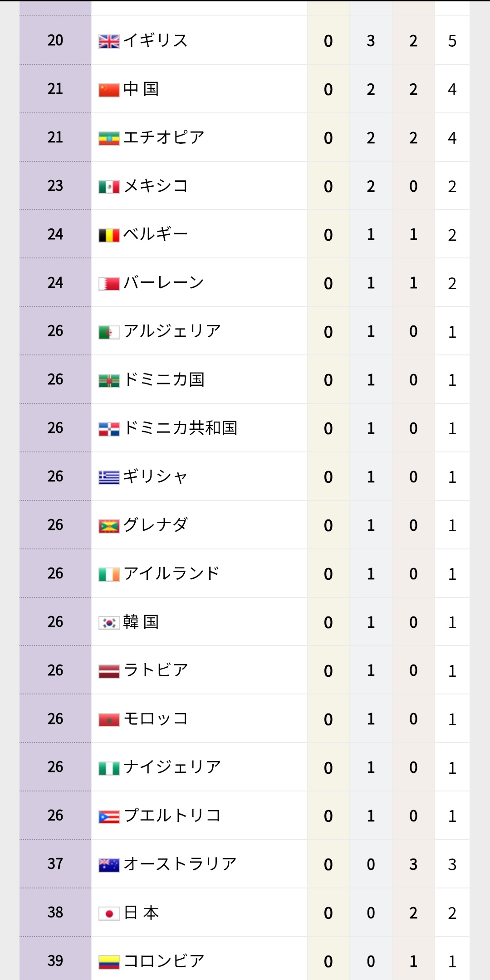Select country name オーストラリア
490x980 pixels.
point(180,864)
